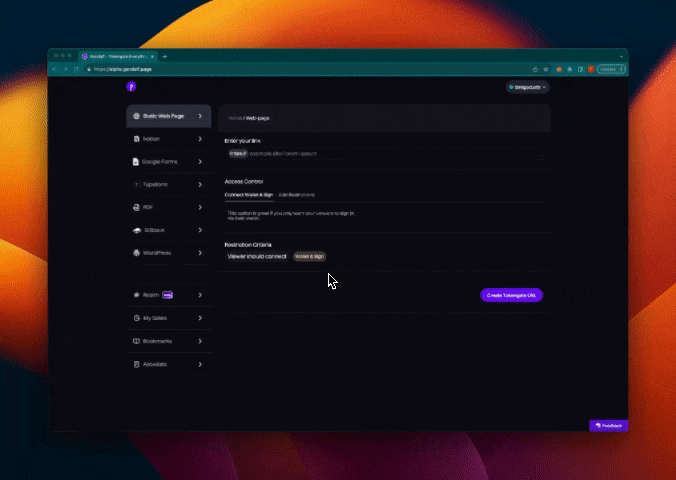The height and width of the screenshot is (480, 676).
Task: Expand the My Gates chevron
Action: 200,318
